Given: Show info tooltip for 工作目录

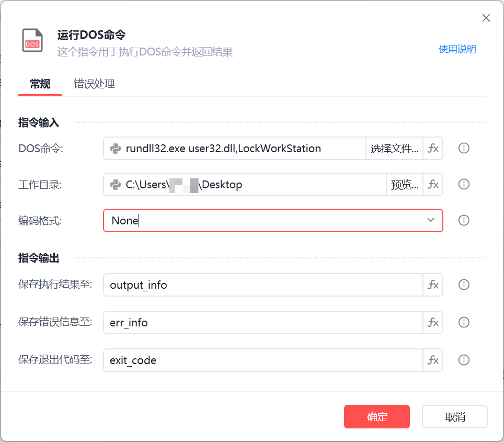Looking at the screenshot, I should coord(463,185).
